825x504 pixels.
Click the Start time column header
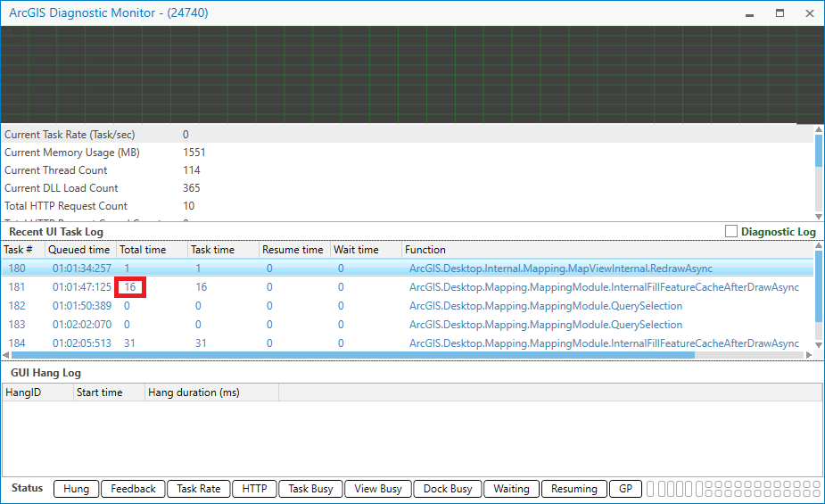109,392
